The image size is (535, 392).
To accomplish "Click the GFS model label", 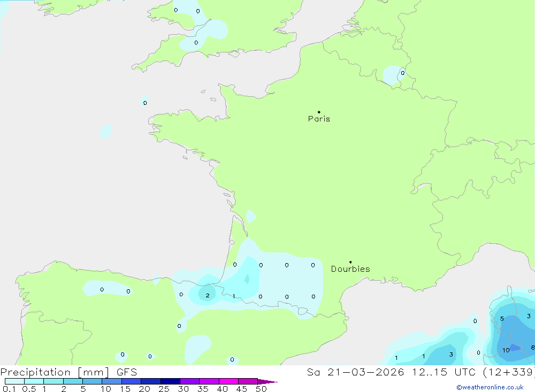I will [127, 372].
